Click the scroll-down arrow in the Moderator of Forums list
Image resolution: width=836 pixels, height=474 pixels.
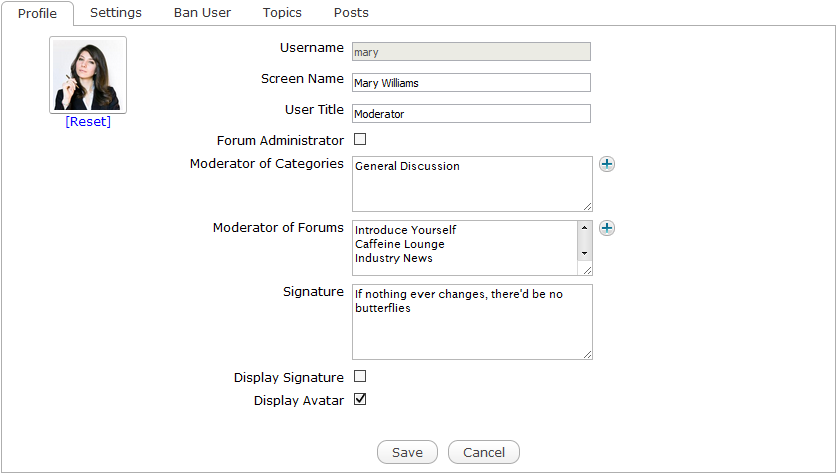[584, 253]
